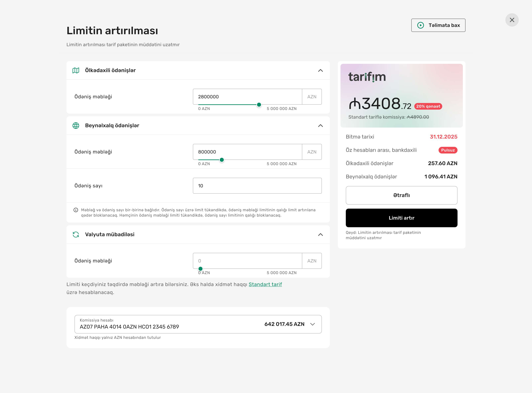The width and height of the screenshot is (532, 393).
Task: Collapse the Valyuta mübadiləsi section
Action: [320, 235]
